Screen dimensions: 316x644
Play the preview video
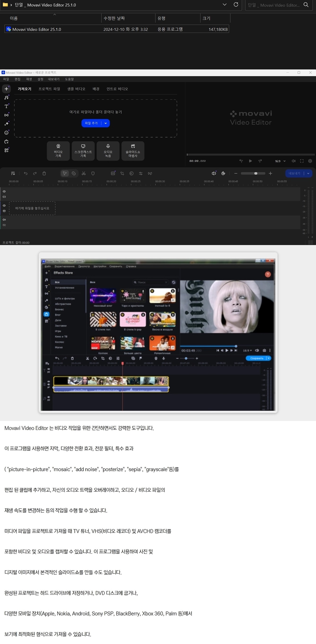pos(251,161)
